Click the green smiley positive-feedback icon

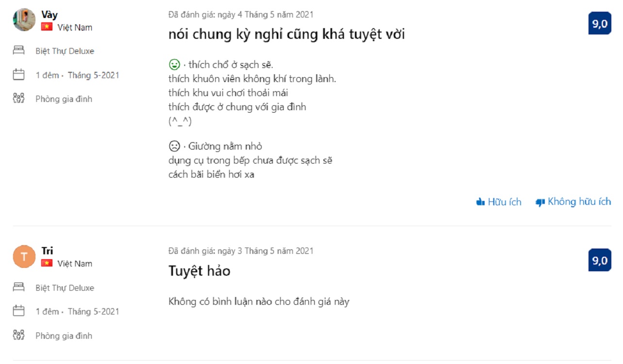click(x=174, y=65)
